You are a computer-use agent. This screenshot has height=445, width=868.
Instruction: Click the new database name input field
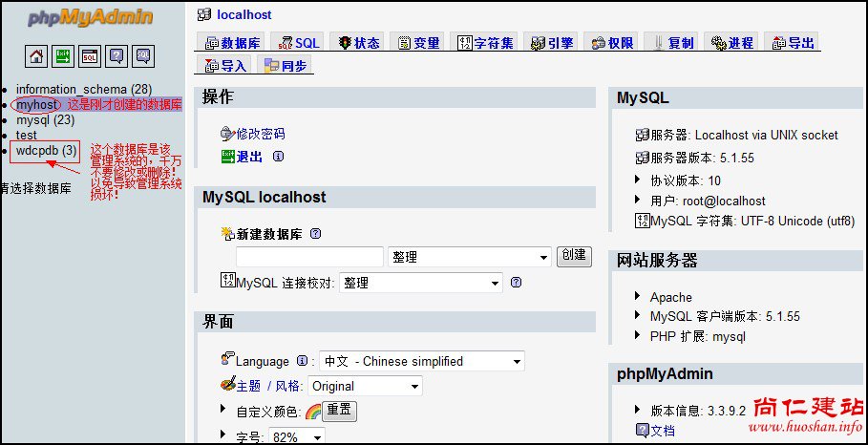309,258
